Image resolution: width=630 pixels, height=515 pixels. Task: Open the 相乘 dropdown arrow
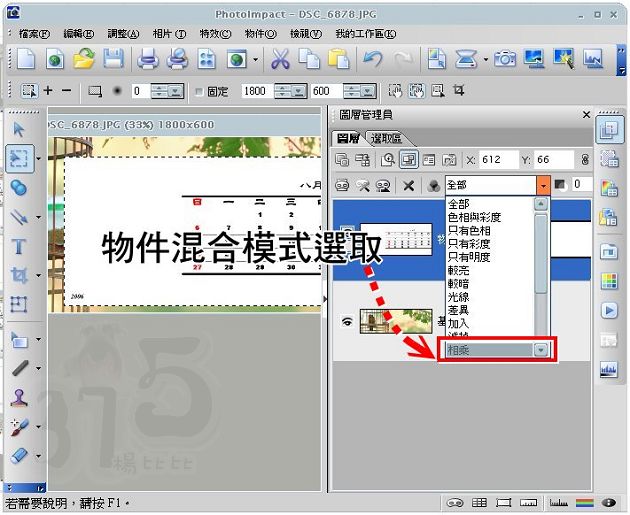[x=541, y=350]
